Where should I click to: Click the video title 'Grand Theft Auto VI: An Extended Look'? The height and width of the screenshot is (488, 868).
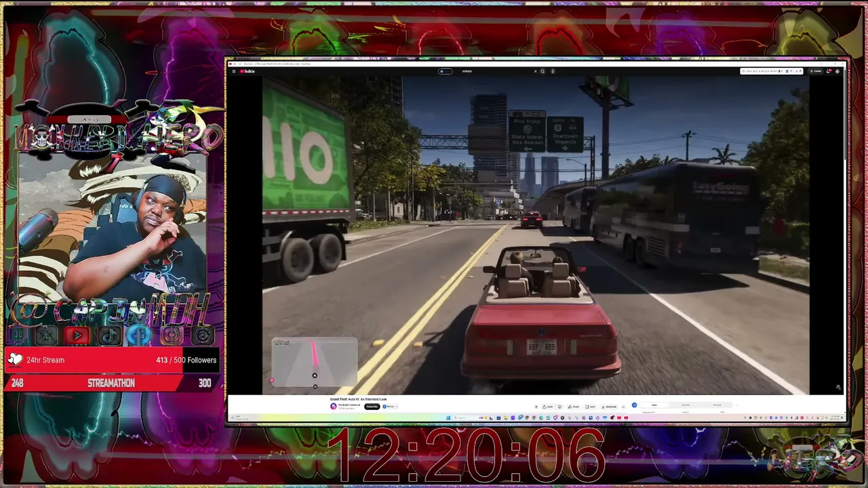[359, 399]
